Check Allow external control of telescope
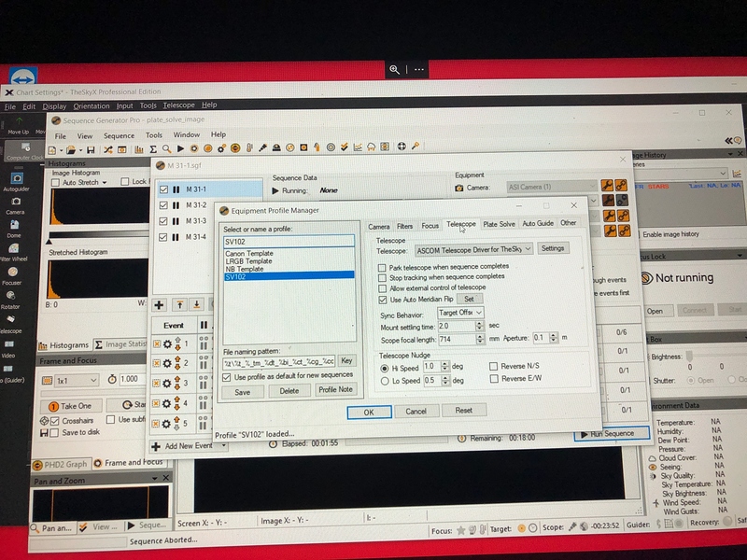This screenshot has width=747, height=560. click(382, 288)
